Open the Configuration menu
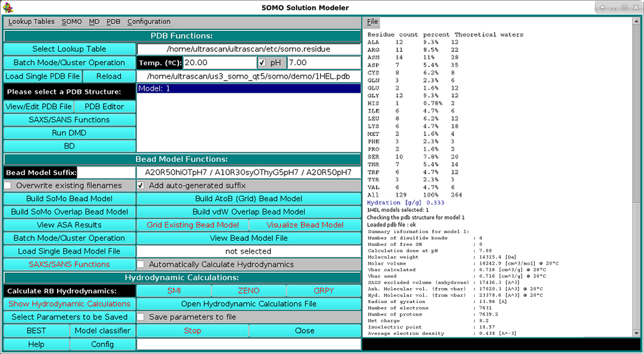The width and height of the screenshot is (644, 354). pyautogui.click(x=149, y=22)
